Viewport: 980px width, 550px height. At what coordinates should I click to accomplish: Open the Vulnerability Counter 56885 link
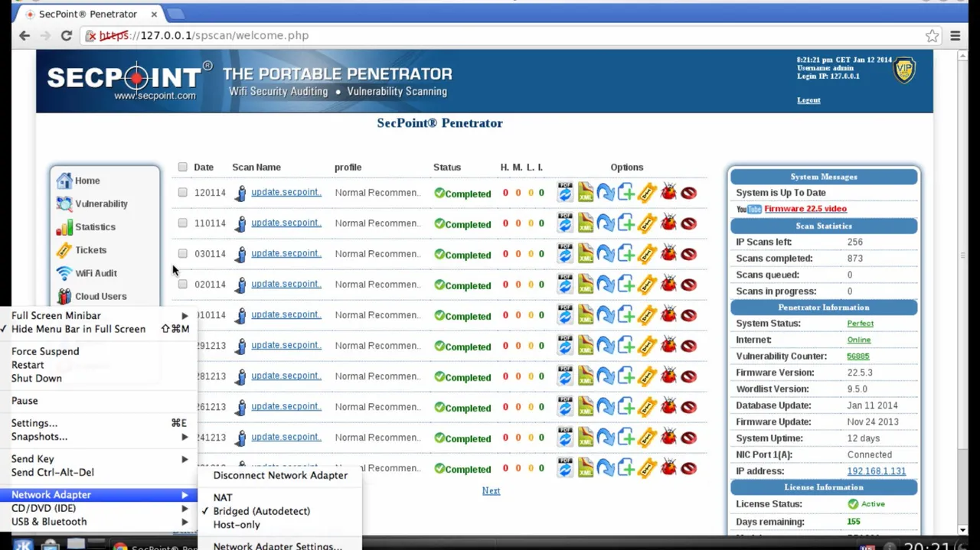pos(857,356)
